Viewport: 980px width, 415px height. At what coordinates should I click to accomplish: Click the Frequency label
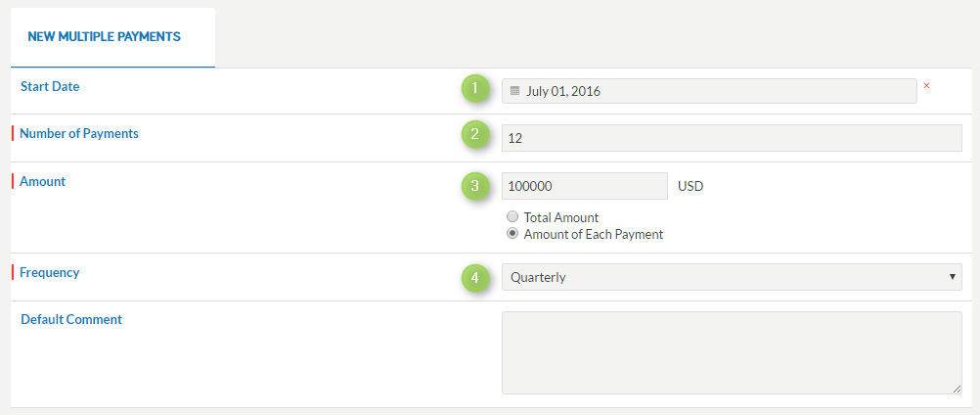click(49, 272)
